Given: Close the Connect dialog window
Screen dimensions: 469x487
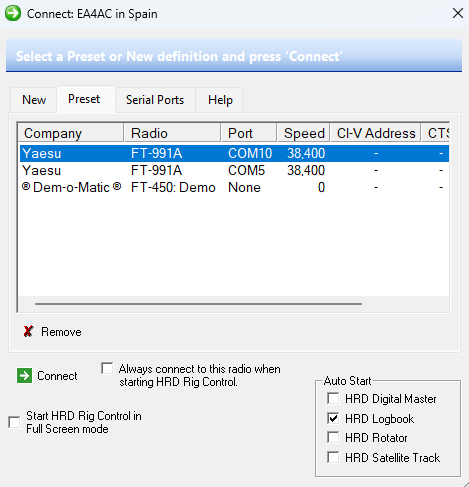Looking at the screenshot, I should click(458, 13).
